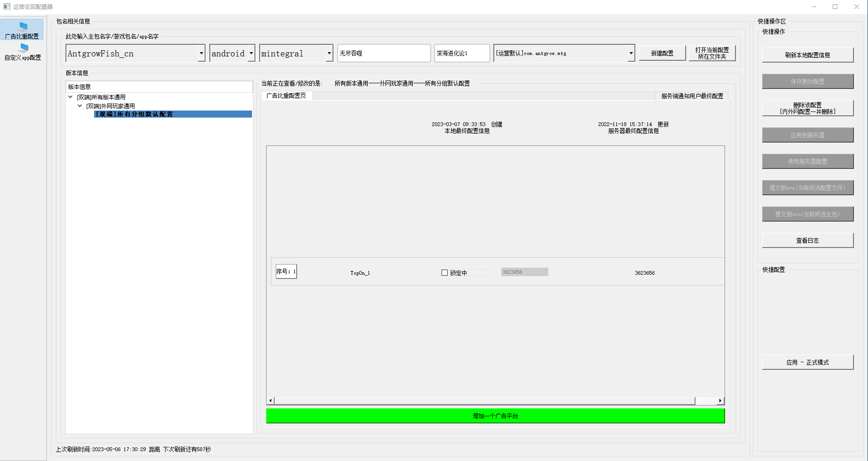The height and width of the screenshot is (461, 868).
Task: Click the green 增加一个广告平台 button
Action: pyautogui.click(x=495, y=416)
